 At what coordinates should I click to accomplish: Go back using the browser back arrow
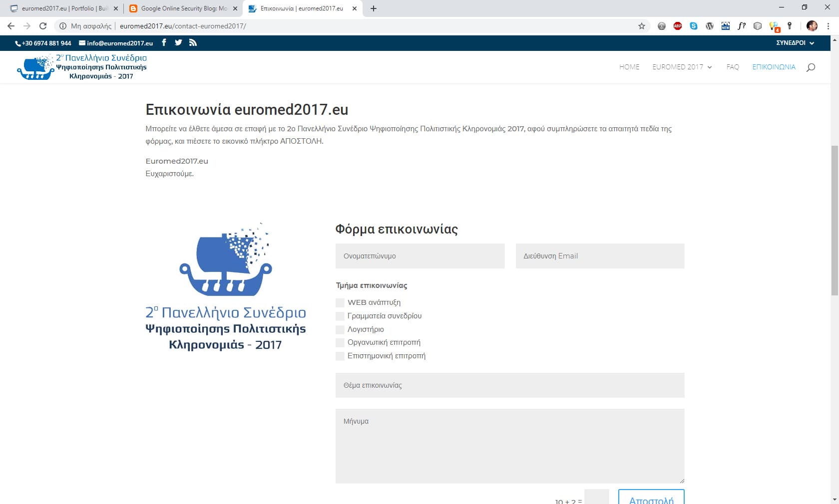(x=11, y=26)
